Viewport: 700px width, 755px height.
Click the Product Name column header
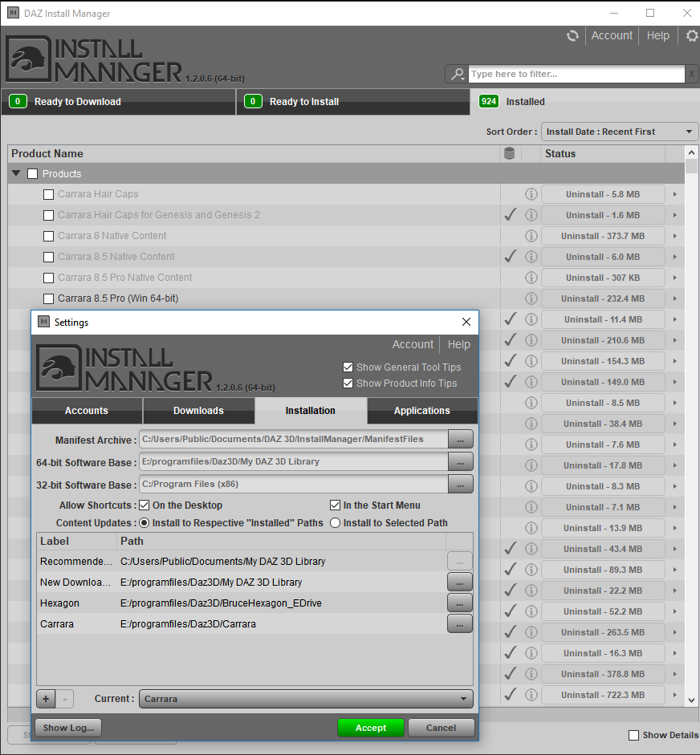pyautogui.click(x=254, y=153)
